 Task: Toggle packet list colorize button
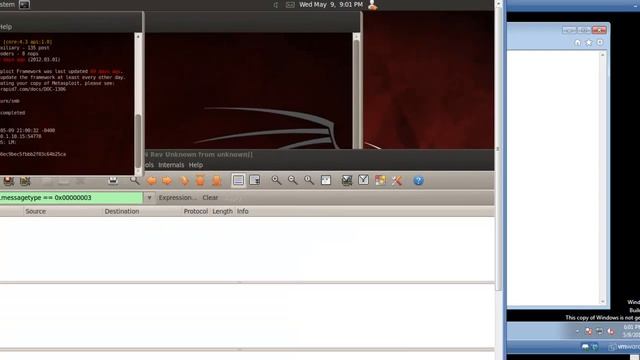click(x=238, y=180)
